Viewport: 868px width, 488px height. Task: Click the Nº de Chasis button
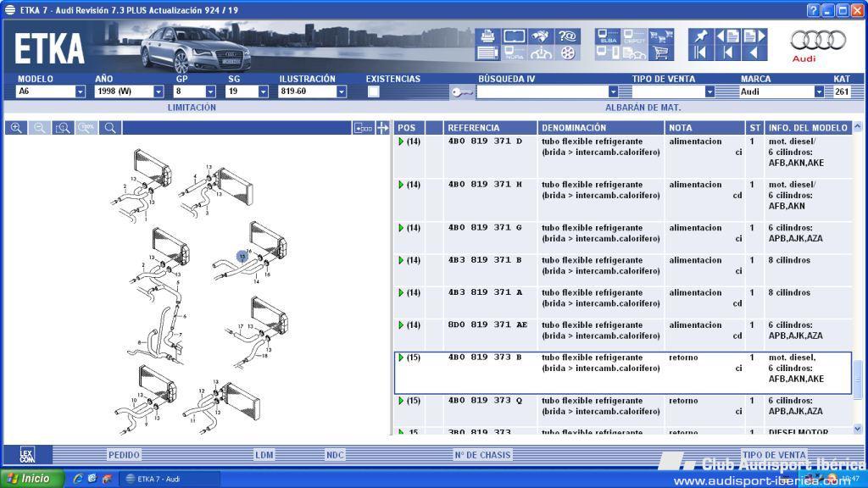[x=482, y=455]
